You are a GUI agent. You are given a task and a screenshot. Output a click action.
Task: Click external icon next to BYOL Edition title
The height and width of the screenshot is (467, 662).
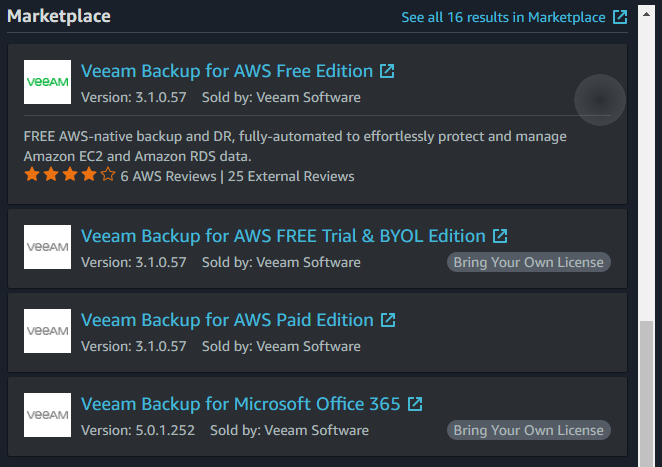pyautogui.click(x=500, y=236)
